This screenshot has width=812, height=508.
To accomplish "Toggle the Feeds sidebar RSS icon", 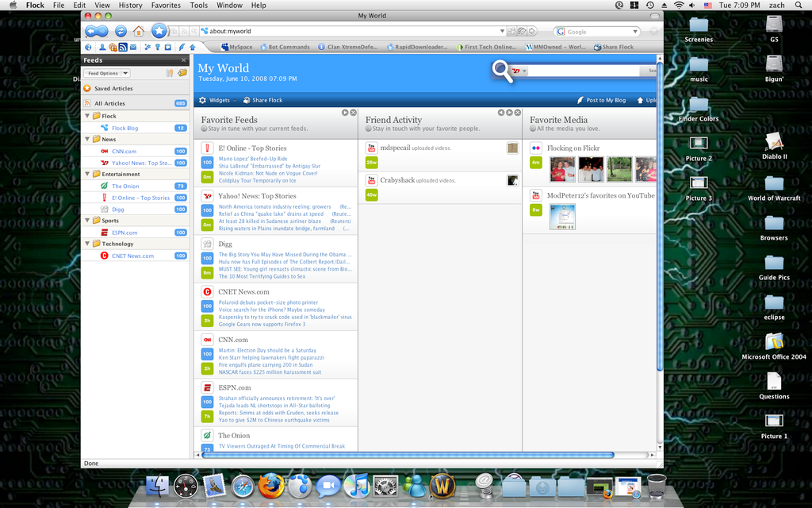I will click(123, 47).
